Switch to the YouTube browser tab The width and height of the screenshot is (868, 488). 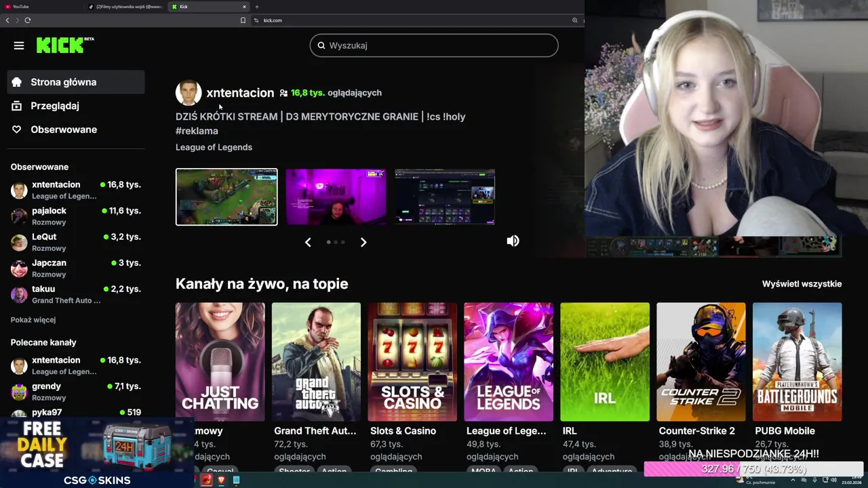pos(42,7)
